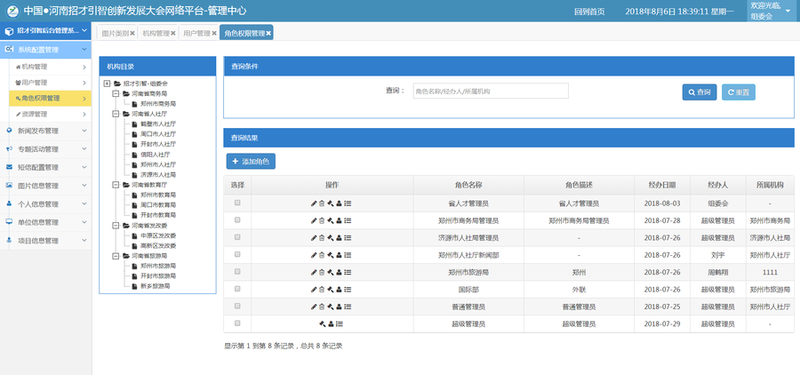
Task: Collapse the 河南省人社厅 tree node
Action: [x=116, y=114]
